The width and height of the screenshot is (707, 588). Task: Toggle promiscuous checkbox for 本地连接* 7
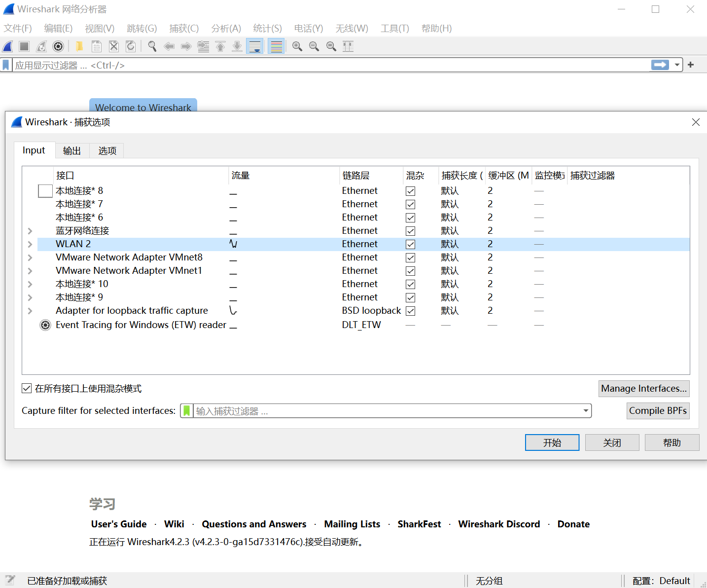pos(410,204)
